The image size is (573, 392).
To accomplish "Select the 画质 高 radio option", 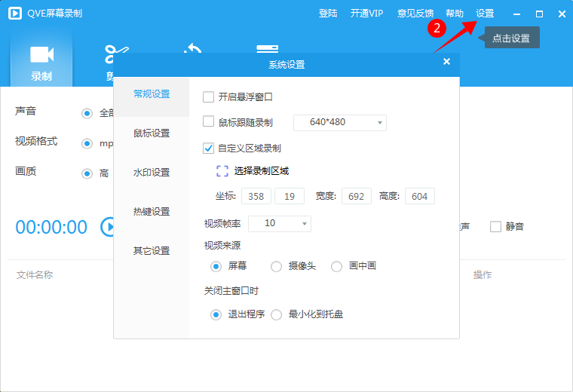I will click(x=87, y=173).
